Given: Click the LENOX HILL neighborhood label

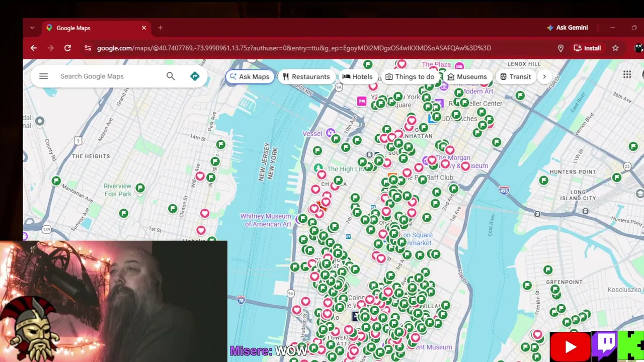Looking at the screenshot, I should pyautogui.click(x=524, y=64).
